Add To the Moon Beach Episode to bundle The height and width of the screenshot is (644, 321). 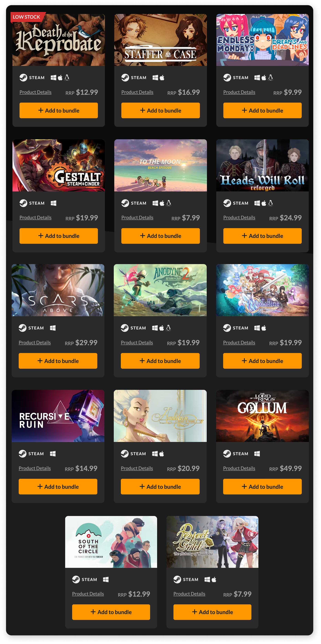(x=161, y=236)
